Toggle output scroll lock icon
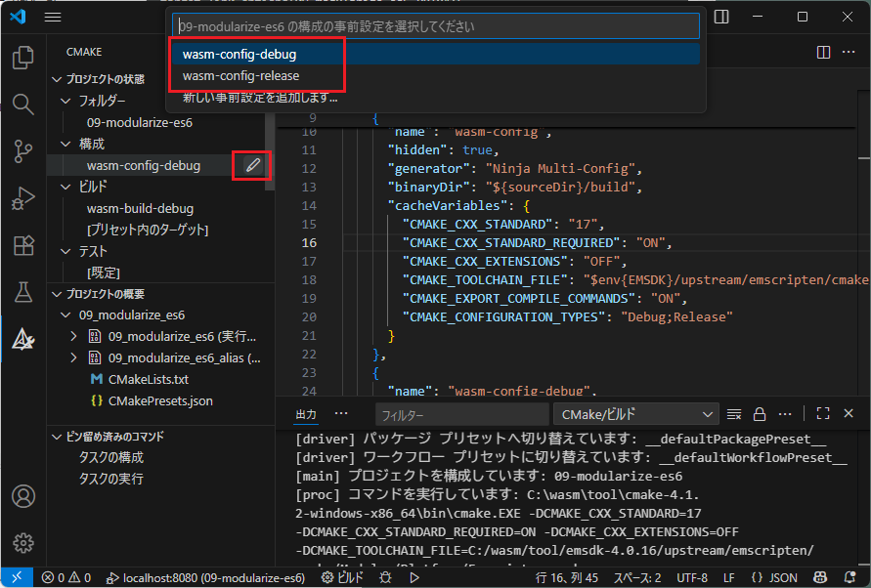The image size is (871, 588). [760, 414]
